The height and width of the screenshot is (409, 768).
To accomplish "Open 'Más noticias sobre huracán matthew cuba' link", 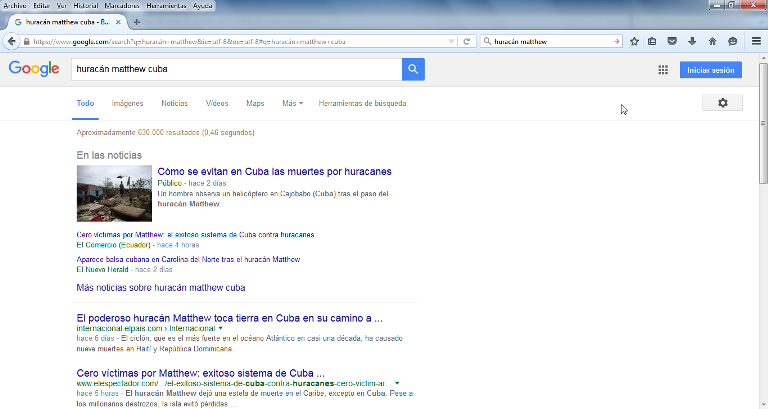I will [160, 288].
